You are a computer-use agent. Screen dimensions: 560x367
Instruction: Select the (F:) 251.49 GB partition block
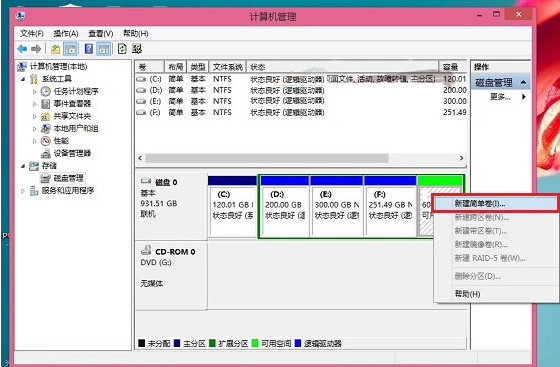390,206
